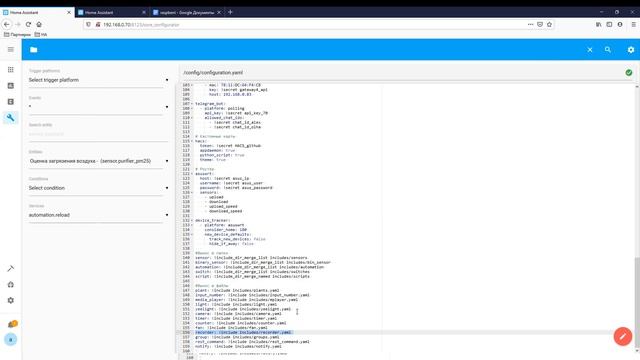Go to browser home page icon

coord(39,24)
